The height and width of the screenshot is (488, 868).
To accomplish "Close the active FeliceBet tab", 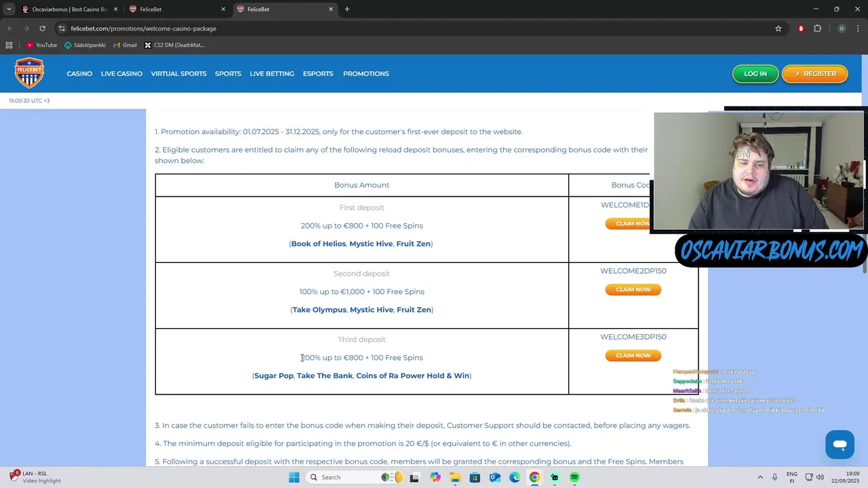I will [331, 9].
